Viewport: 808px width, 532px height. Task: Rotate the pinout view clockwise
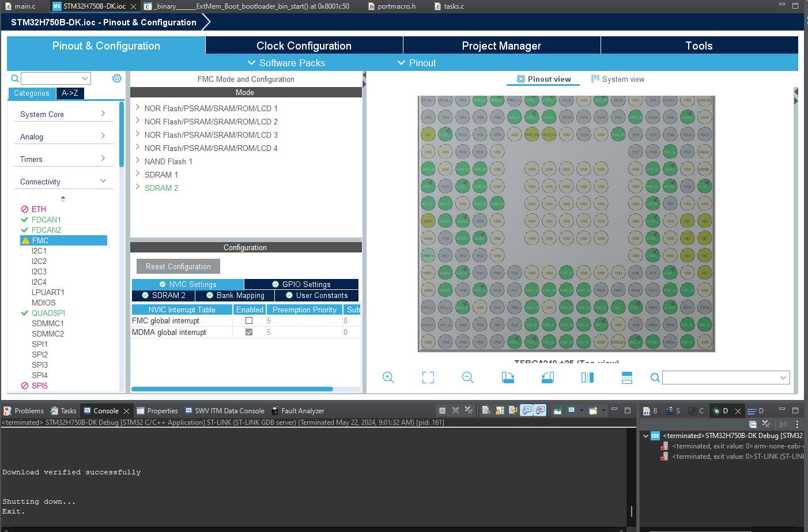click(508, 378)
